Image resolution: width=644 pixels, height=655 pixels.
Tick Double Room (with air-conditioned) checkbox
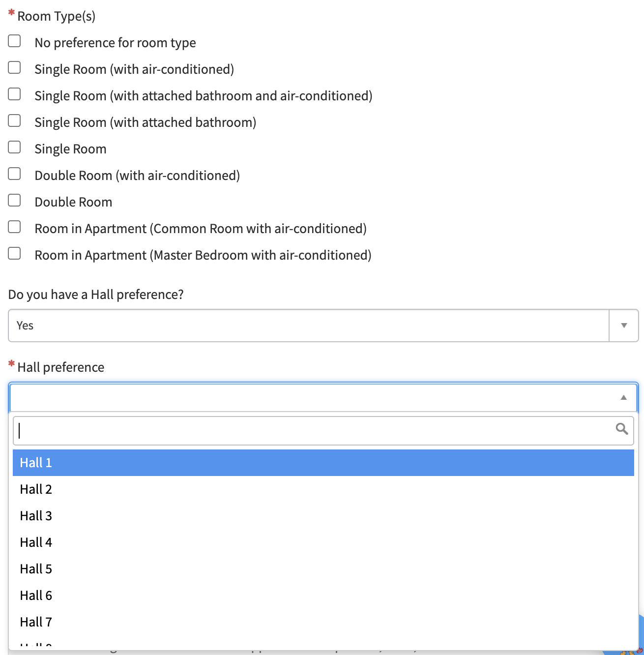point(15,174)
